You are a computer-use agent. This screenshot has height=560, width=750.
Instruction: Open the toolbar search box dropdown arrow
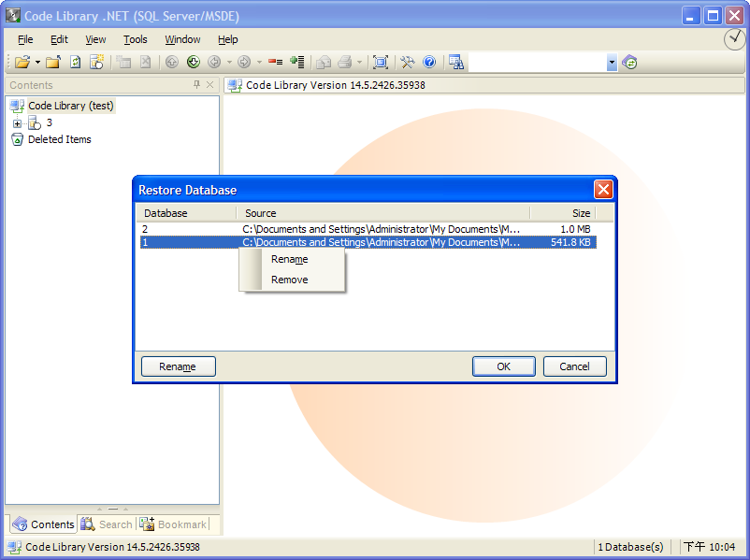(x=612, y=62)
